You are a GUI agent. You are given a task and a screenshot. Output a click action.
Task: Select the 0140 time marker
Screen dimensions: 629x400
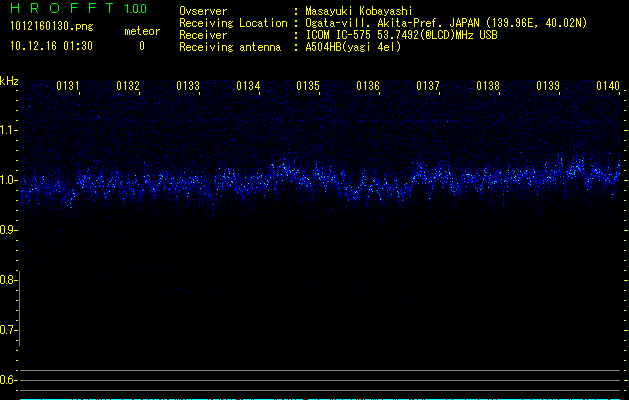tap(608, 87)
